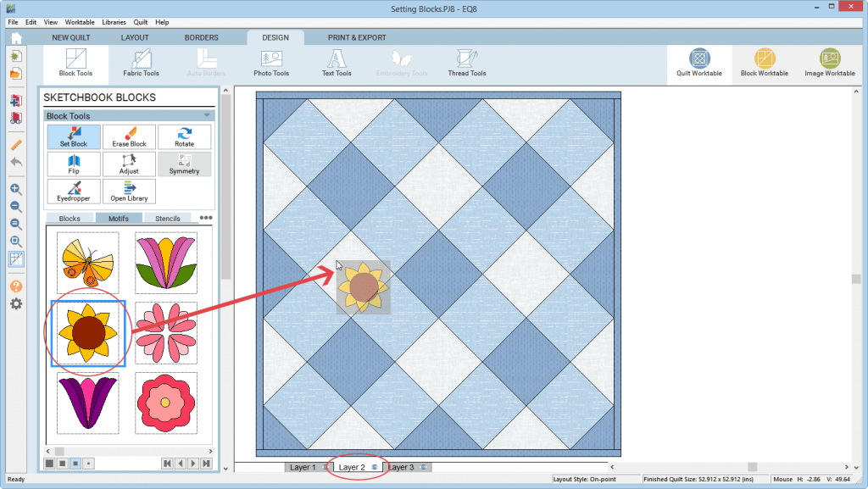Viewport: 868px width, 489px height.
Task: Go to previous motif
Action: pyautogui.click(x=180, y=464)
